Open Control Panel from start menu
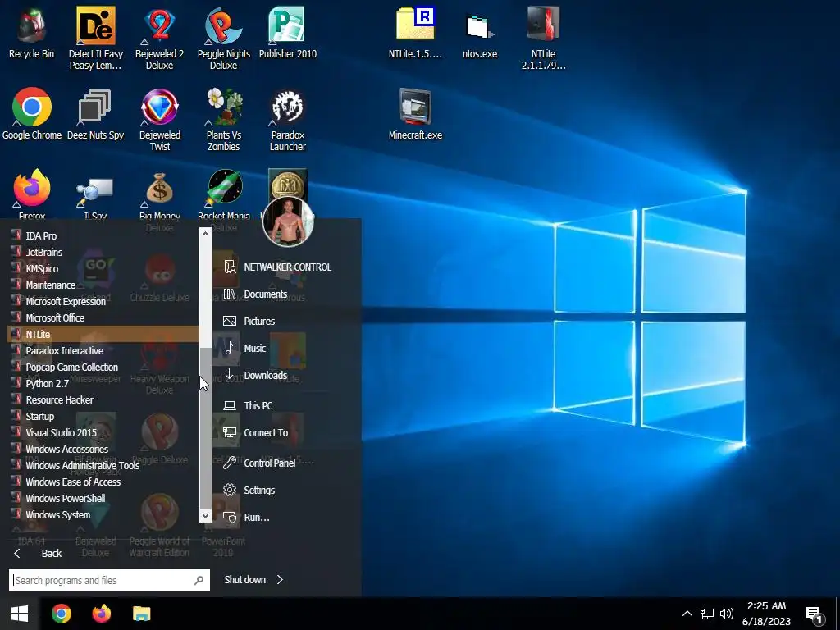This screenshot has width=840, height=630. tap(260, 463)
